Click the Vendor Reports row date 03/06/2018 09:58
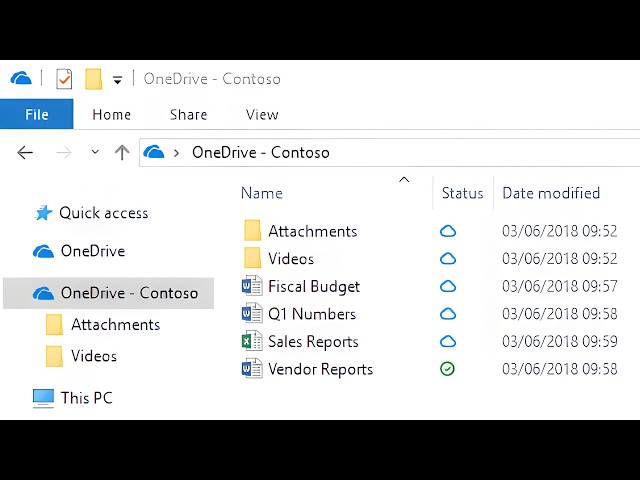 pyautogui.click(x=560, y=369)
